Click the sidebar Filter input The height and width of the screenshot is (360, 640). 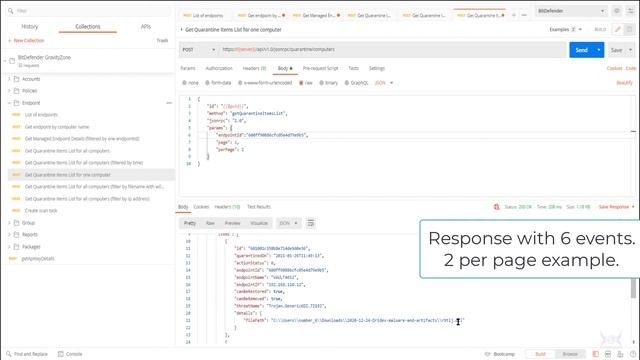(x=88, y=11)
